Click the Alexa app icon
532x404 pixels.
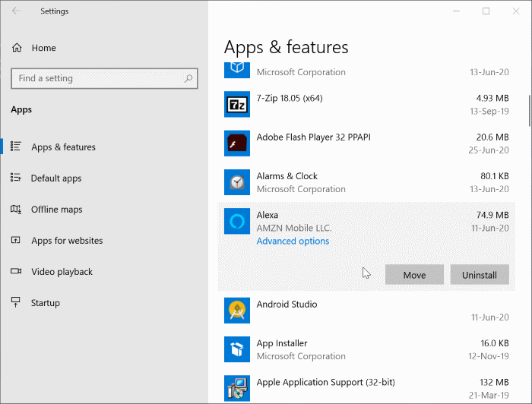(237, 221)
